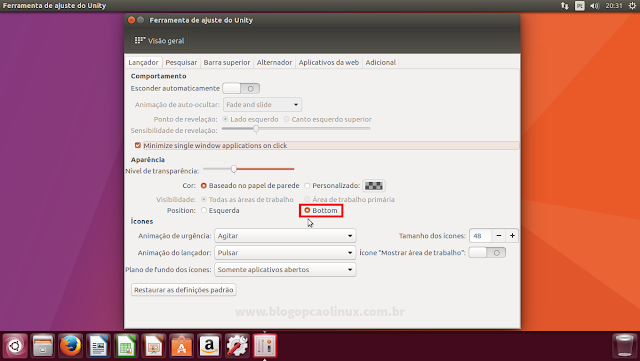Image resolution: width=640 pixels, height=361 pixels.
Task: Choose Esquerda launcher position
Action: [x=204, y=210]
